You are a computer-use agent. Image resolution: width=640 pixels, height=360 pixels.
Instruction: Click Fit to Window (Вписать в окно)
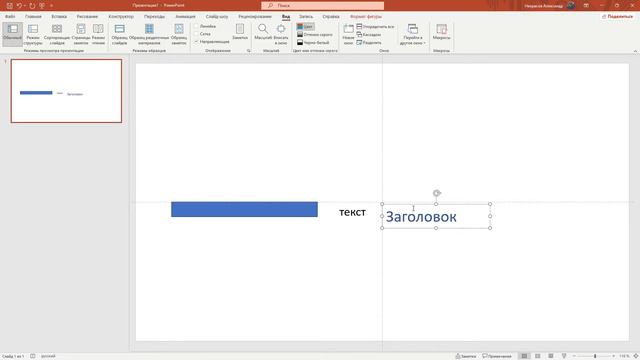coord(281,34)
